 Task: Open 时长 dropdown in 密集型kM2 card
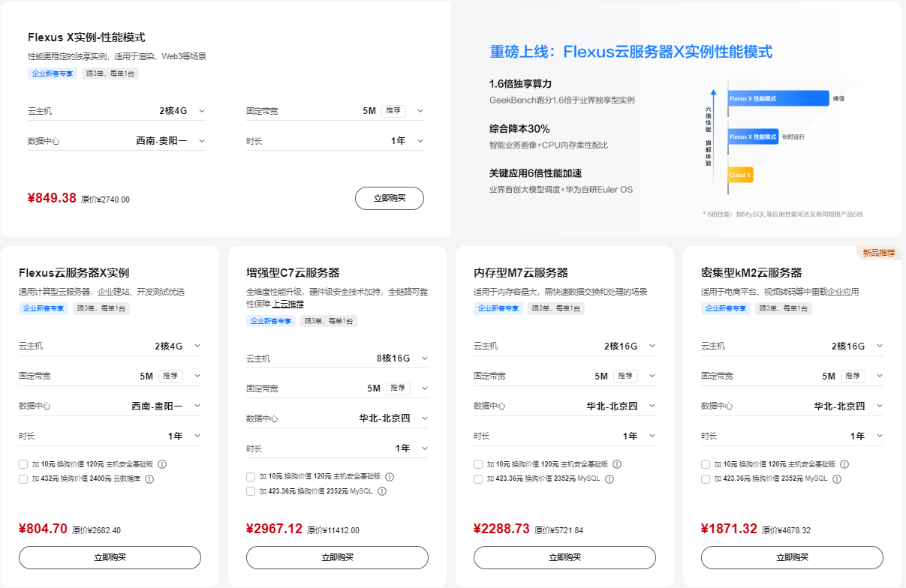pos(792,436)
